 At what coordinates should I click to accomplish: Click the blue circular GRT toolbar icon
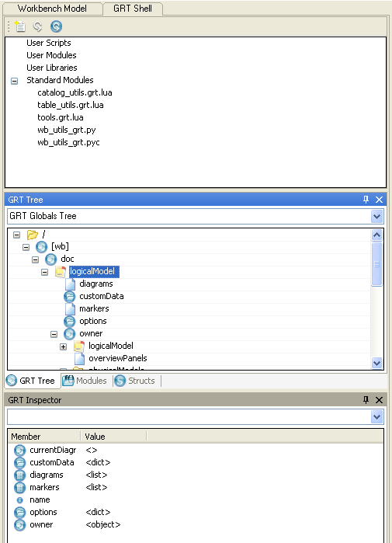coord(56,26)
